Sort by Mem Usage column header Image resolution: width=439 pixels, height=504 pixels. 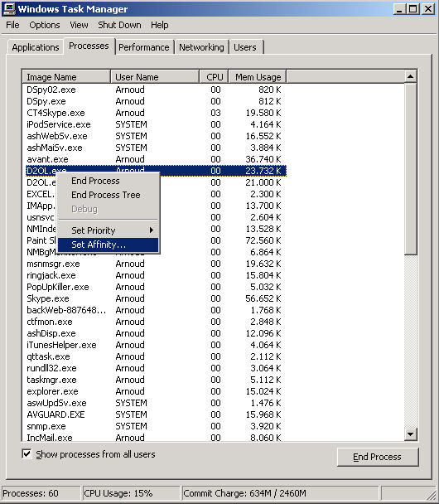coord(258,77)
